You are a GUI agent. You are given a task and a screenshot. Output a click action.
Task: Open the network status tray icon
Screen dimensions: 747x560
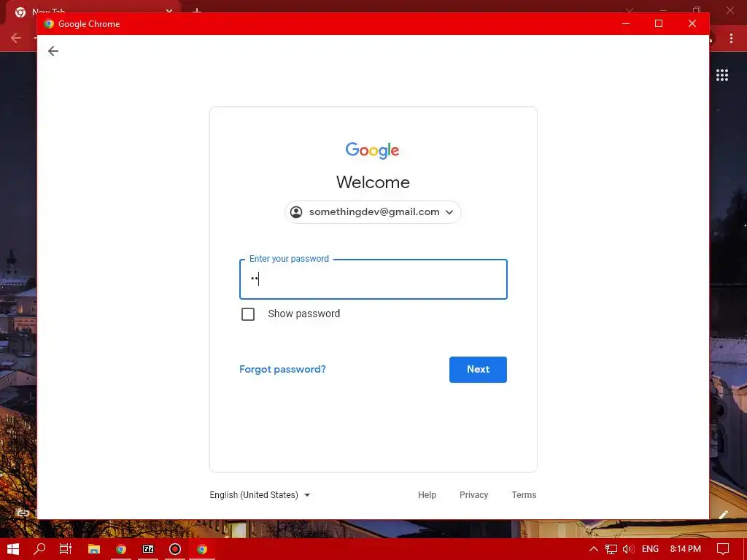[611, 549]
